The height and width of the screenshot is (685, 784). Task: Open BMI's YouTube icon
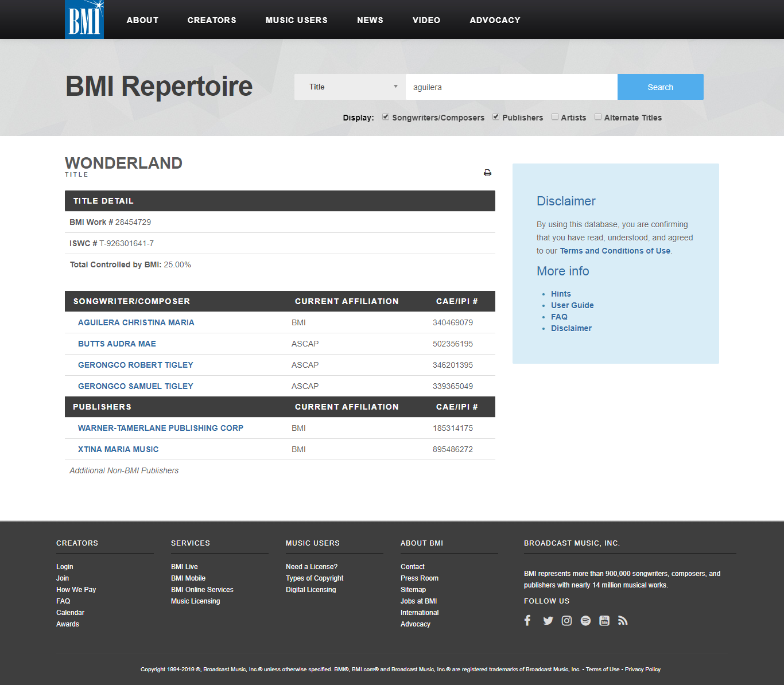(604, 621)
